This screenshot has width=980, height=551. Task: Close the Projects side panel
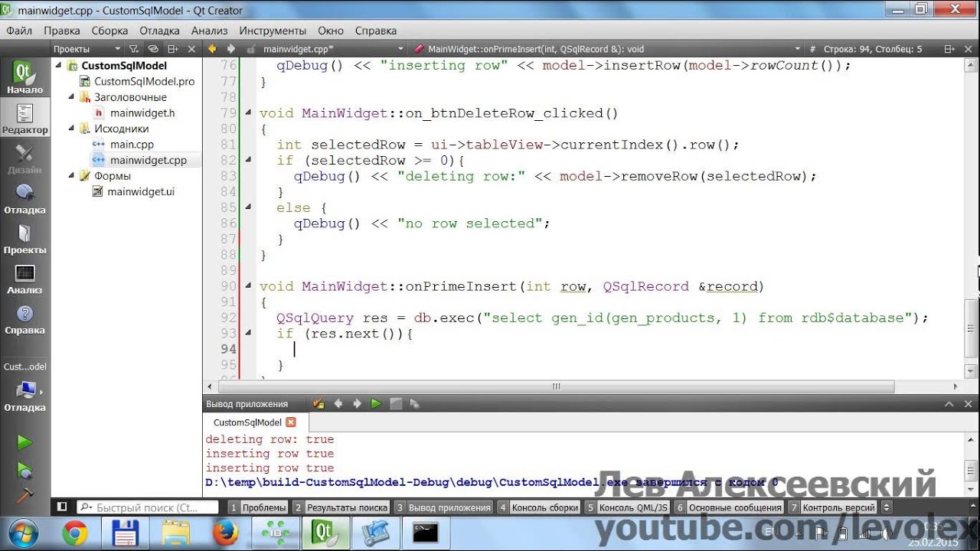click(x=193, y=48)
